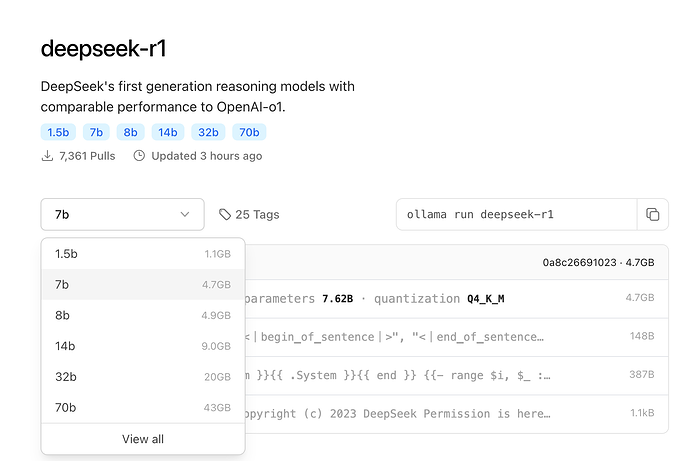Select the 70b 43GB model
This screenshot has height=461, width=690.
click(x=143, y=408)
